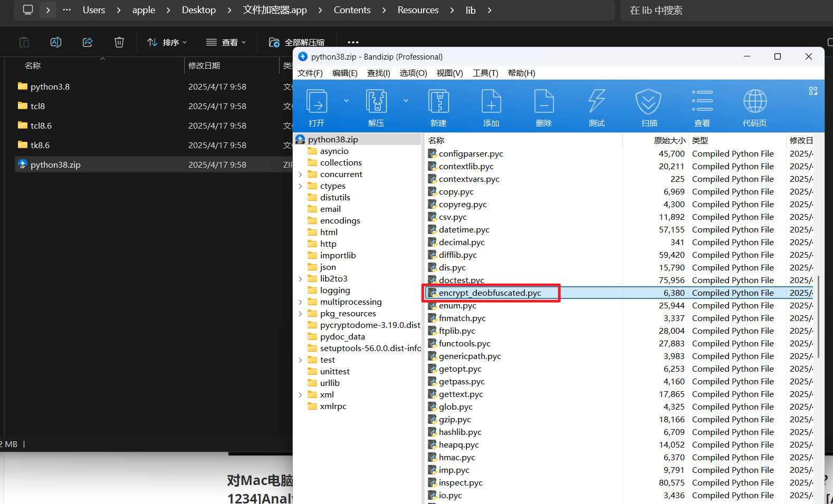Select encrypt_deobfuscated.pyc file
The image size is (833, 504).
(490, 293)
